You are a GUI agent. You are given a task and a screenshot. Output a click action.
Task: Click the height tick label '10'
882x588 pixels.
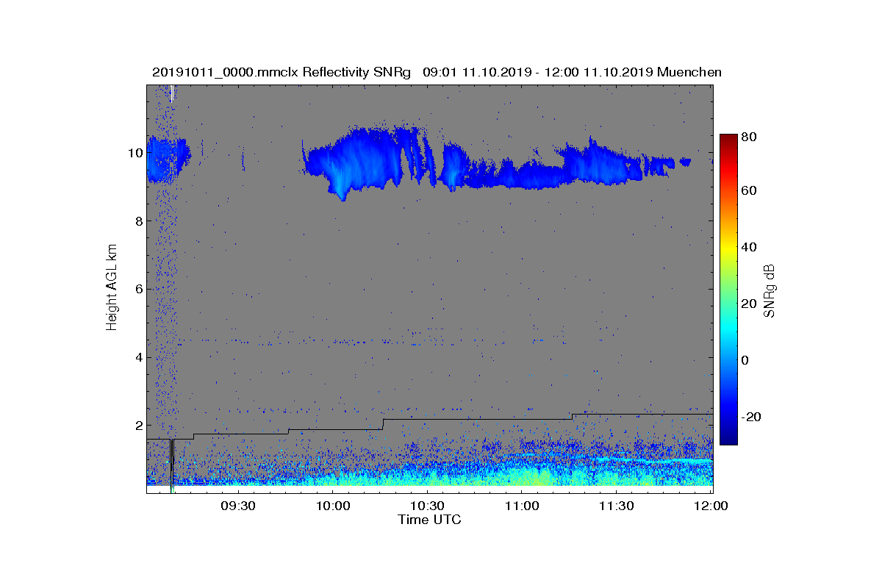click(x=135, y=153)
